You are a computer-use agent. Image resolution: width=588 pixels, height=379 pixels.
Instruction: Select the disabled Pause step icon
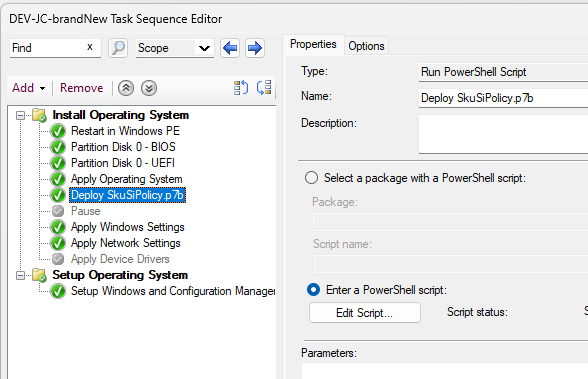click(x=58, y=211)
